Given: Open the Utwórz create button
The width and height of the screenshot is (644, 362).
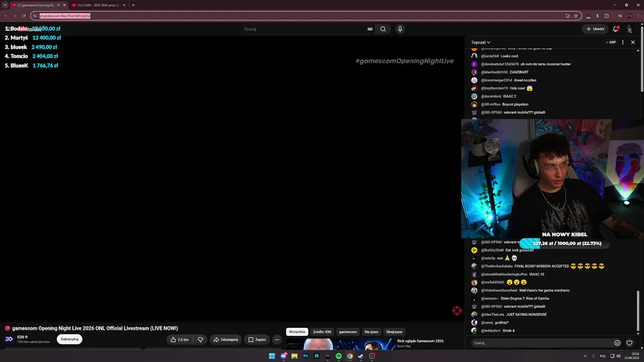Looking at the screenshot, I should coord(595,29).
